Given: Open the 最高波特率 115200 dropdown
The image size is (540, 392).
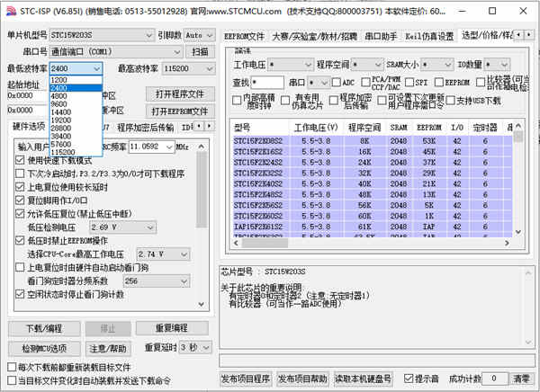Looking at the screenshot, I should 189,68.
